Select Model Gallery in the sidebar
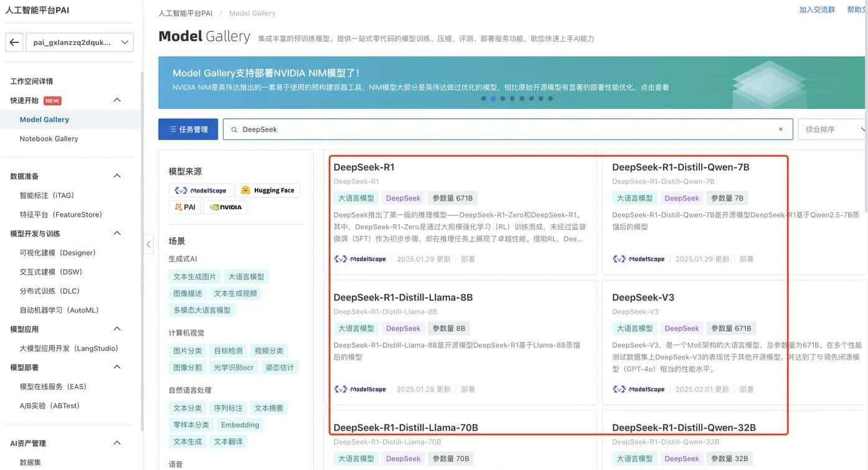This screenshot has height=470, width=868. pos(44,120)
